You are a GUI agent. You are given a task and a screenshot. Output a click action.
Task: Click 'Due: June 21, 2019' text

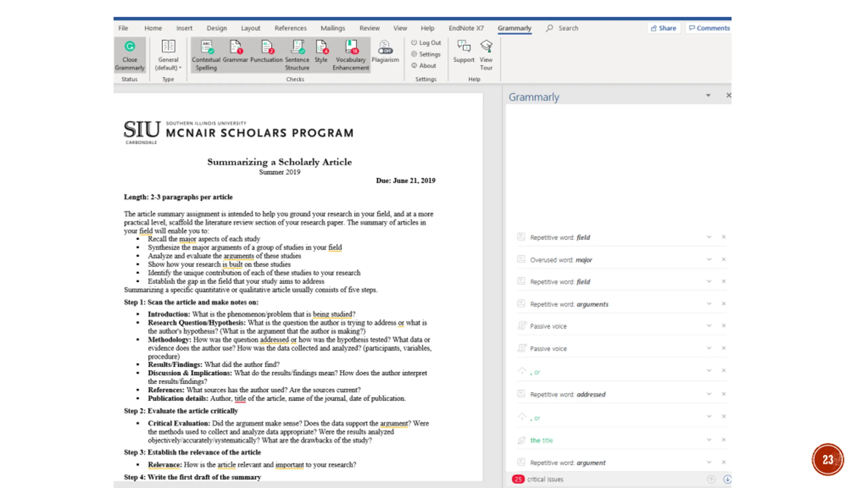pos(406,181)
